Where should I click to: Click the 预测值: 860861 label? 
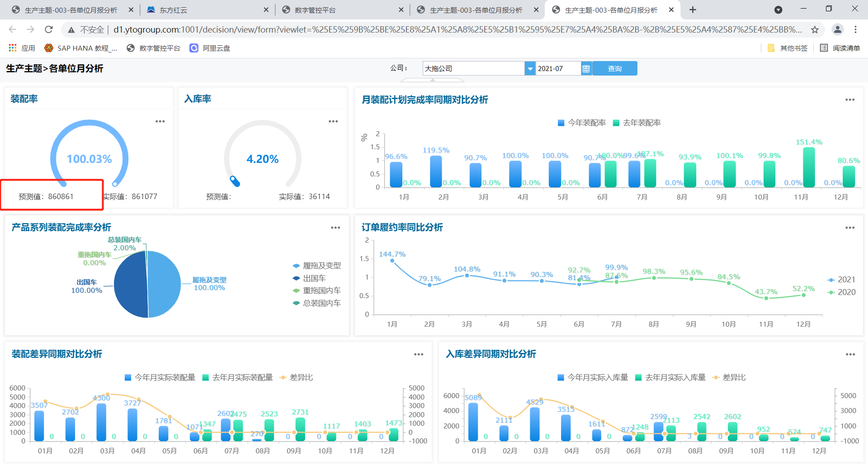click(x=46, y=196)
